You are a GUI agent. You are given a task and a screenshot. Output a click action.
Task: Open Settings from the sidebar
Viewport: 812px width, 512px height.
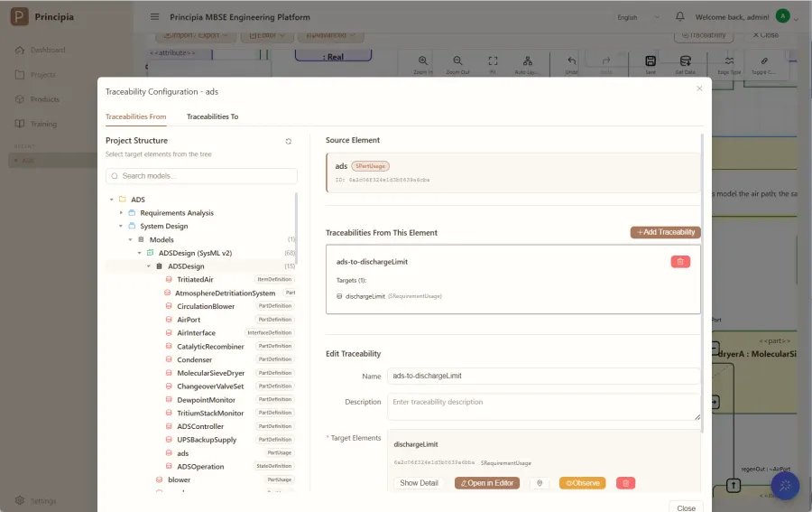pyautogui.click(x=43, y=500)
